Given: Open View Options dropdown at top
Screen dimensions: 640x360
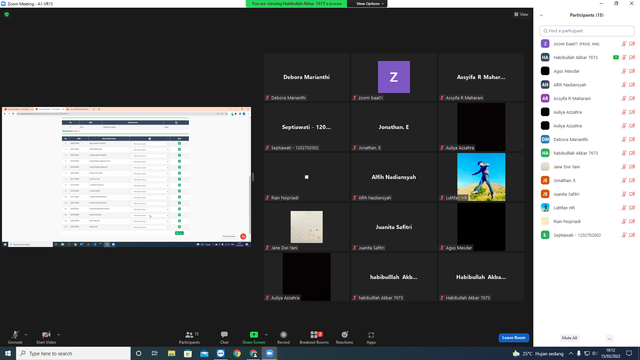Looking at the screenshot, I should tap(369, 4).
